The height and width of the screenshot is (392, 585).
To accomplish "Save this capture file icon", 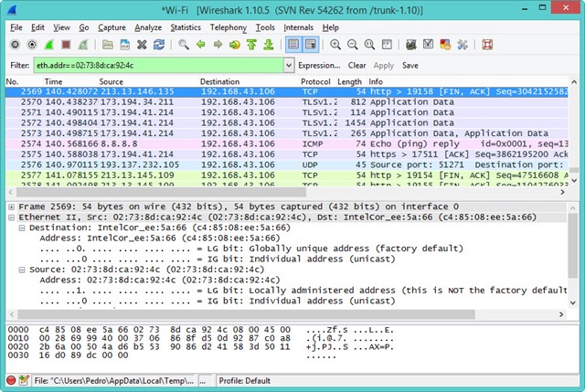I will [x=125, y=45].
